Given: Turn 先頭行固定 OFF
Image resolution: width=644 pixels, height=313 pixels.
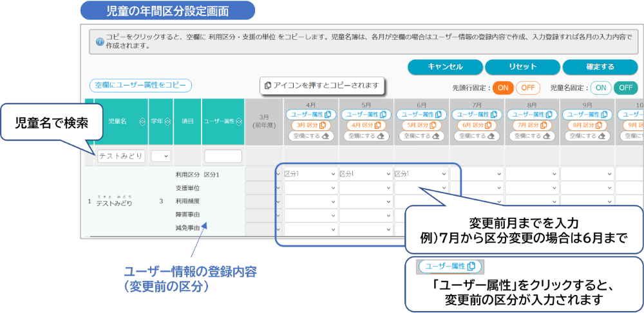Looking at the screenshot, I should coord(527,88).
